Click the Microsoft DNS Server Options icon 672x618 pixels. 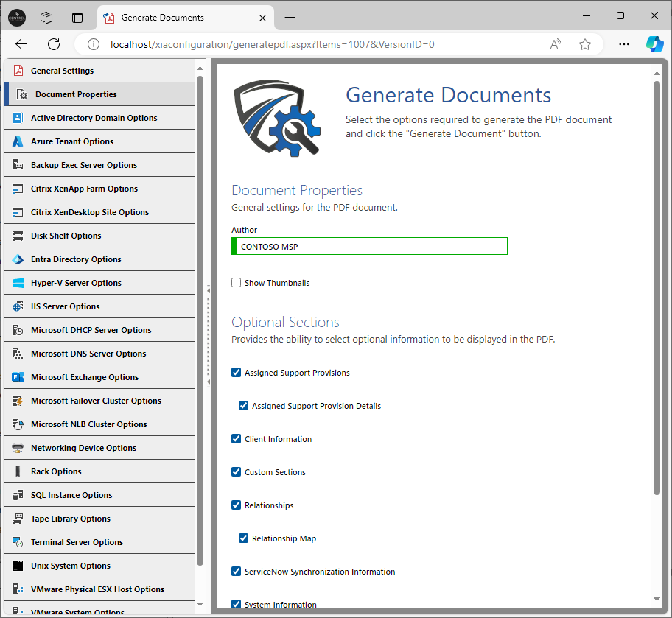pyautogui.click(x=18, y=354)
